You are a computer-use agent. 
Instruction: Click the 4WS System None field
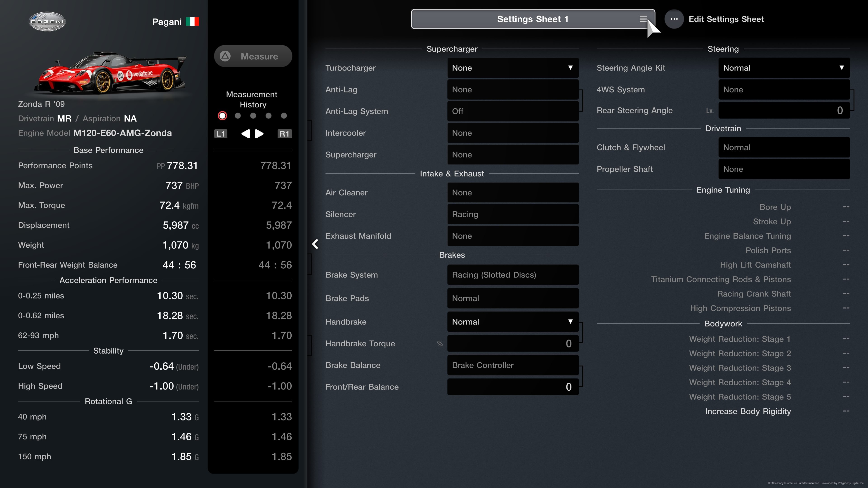(784, 90)
